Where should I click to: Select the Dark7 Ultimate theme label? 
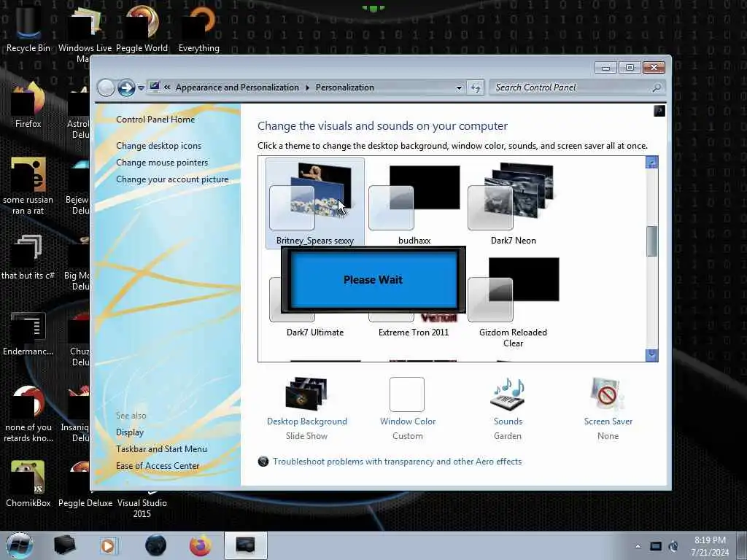pyautogui.click(x=315, y=332)
